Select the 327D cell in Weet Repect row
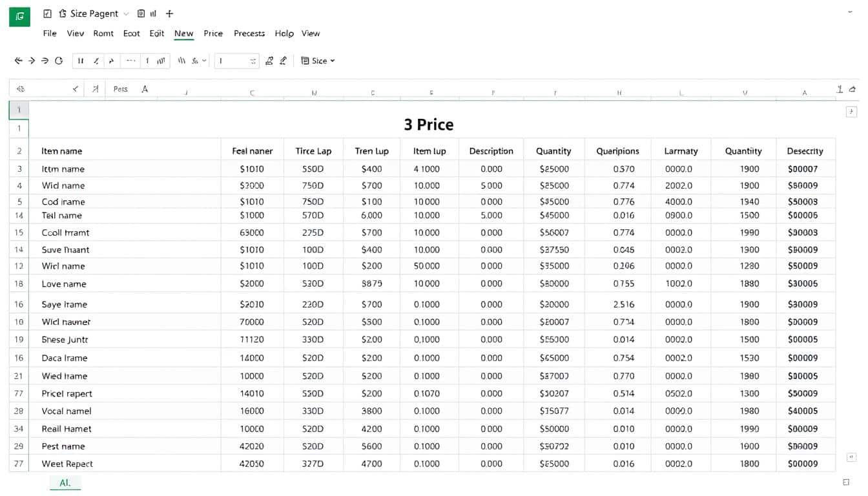868x496 pixels. click(313, 464)
